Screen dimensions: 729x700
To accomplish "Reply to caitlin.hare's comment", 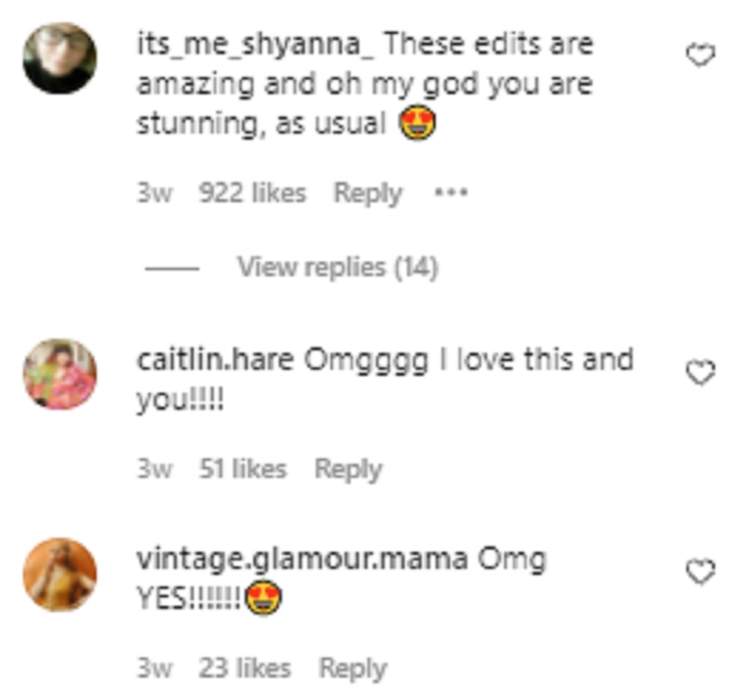I will tap(348, 469).
